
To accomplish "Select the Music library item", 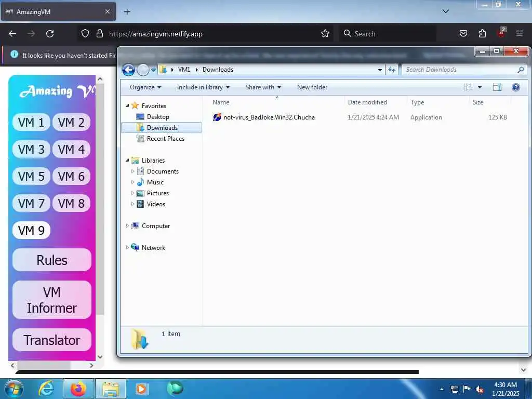I will [x=155, y=182].
